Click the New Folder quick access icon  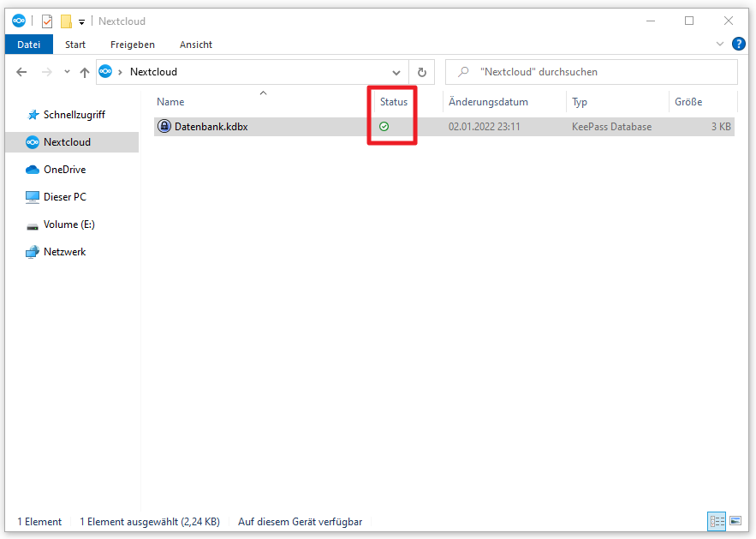tap(66, 21)
